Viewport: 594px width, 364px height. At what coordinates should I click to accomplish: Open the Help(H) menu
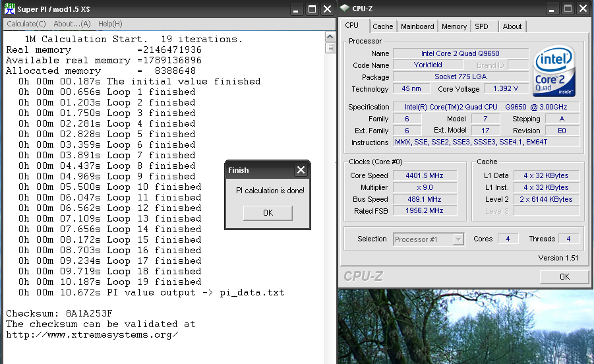(x=110, y=24)
